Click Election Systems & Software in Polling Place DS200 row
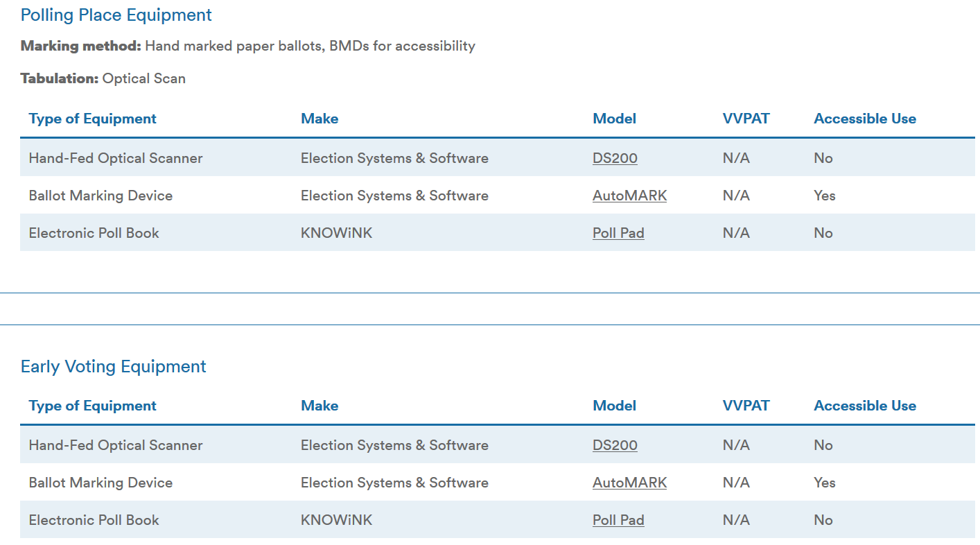 coord(394,158)
